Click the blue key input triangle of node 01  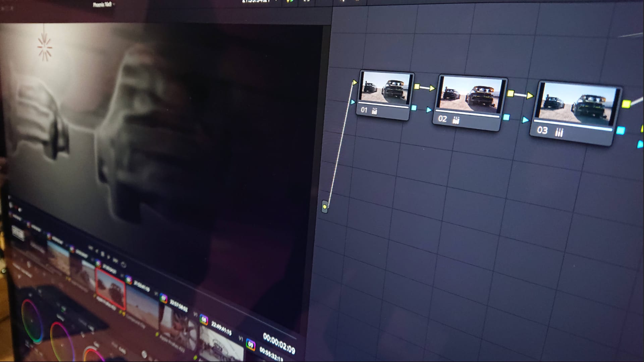tap(352, 102)
